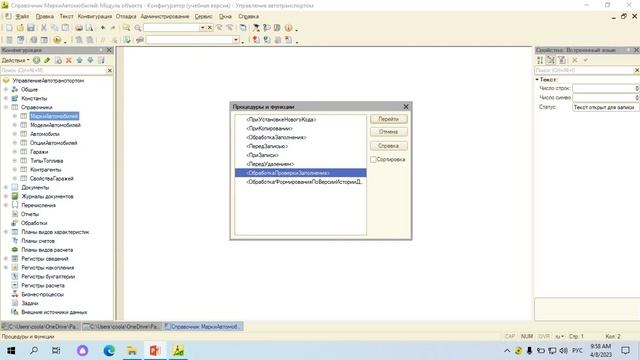Collapse the Текст section in Properties
Image resolution: width=640 pixels, height=360 pixels.
537,80
